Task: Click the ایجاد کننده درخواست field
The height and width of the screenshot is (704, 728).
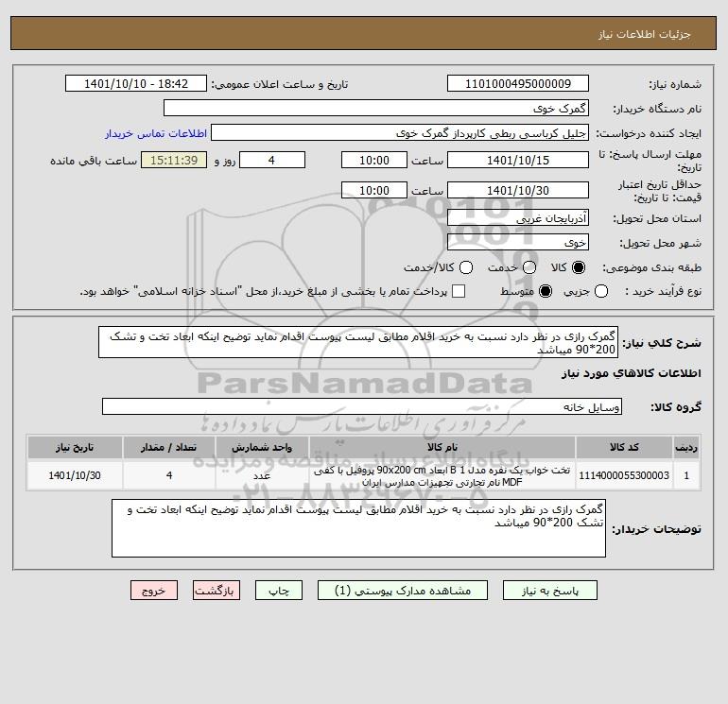Action: [x=400, y=133]
